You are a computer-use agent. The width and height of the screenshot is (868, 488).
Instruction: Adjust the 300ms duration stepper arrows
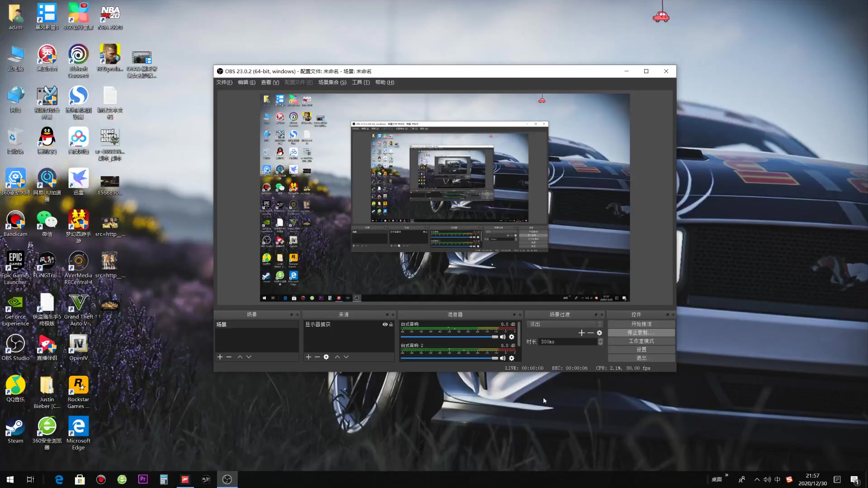click(x=600, y=342)
